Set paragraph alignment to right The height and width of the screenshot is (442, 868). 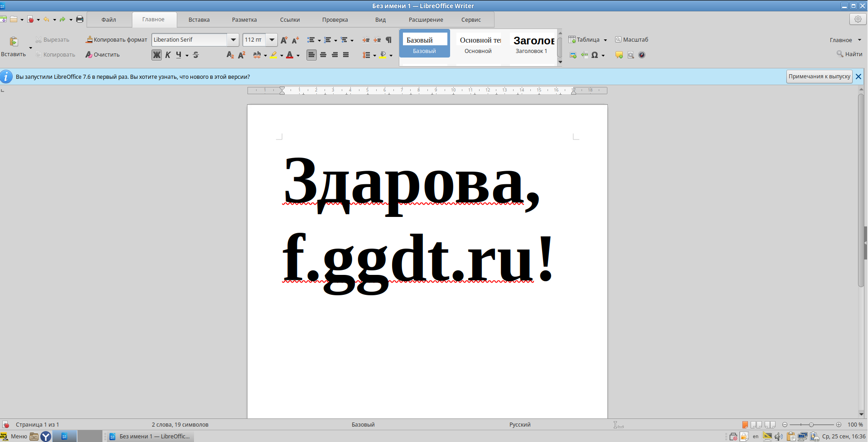(x=335, y=55)
